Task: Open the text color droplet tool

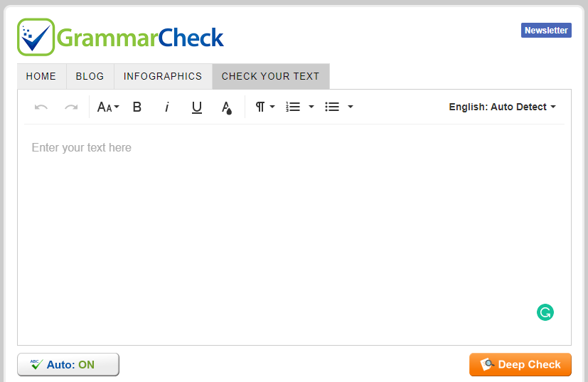Action: pos(227,107)
